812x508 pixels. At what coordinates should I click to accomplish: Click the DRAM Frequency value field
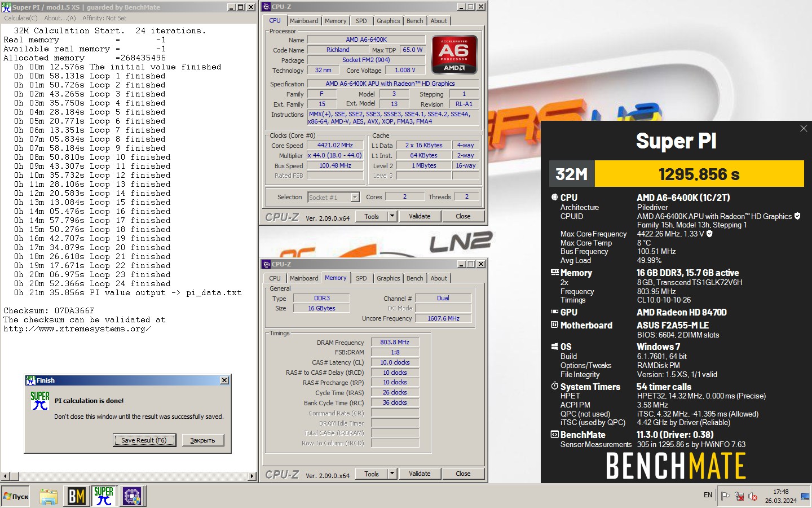coord(395,342)
